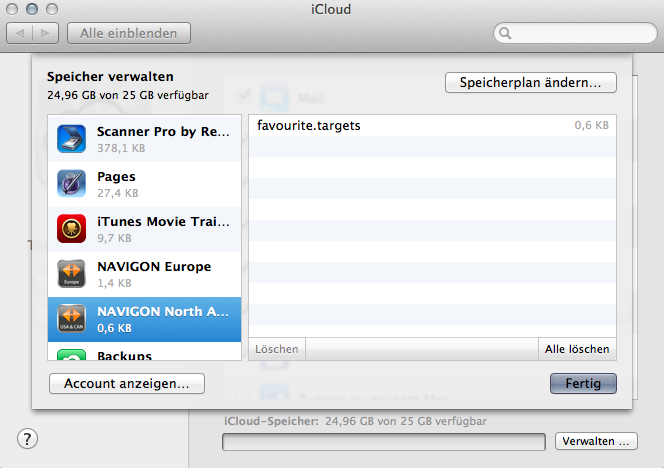Go back with the left arrow button
Image resolution: width=664 pixels, height=468 pixels.
[x=19, y=33]
